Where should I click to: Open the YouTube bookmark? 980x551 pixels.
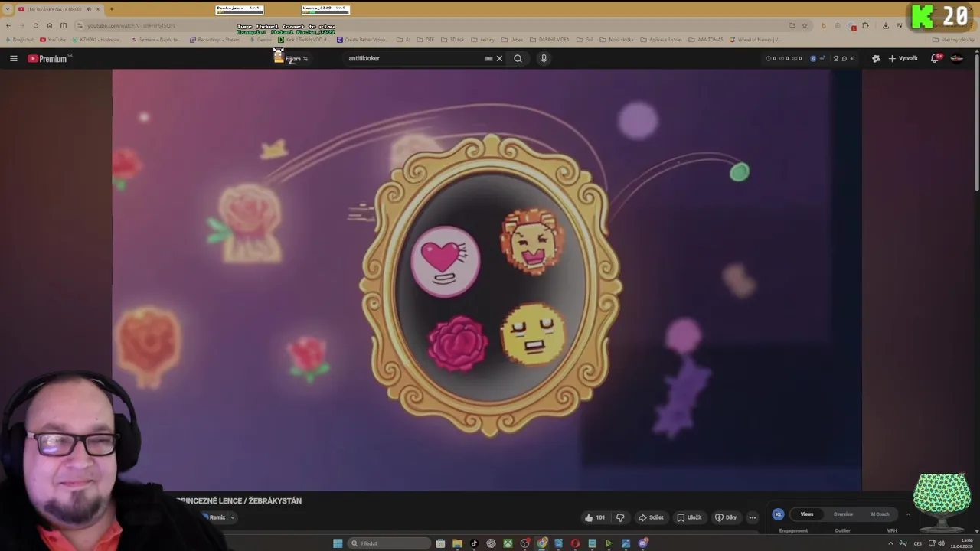53,40
